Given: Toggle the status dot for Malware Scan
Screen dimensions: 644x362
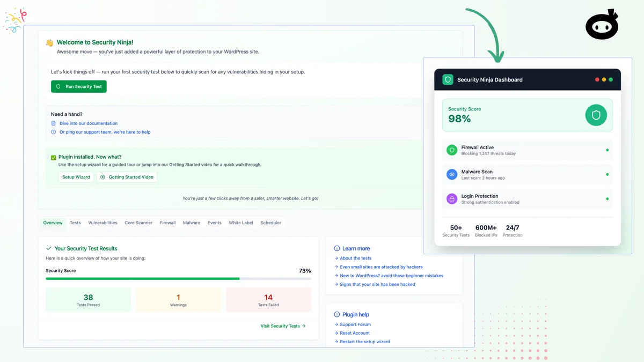Looking at the screenshot, I should click(606, 174).
